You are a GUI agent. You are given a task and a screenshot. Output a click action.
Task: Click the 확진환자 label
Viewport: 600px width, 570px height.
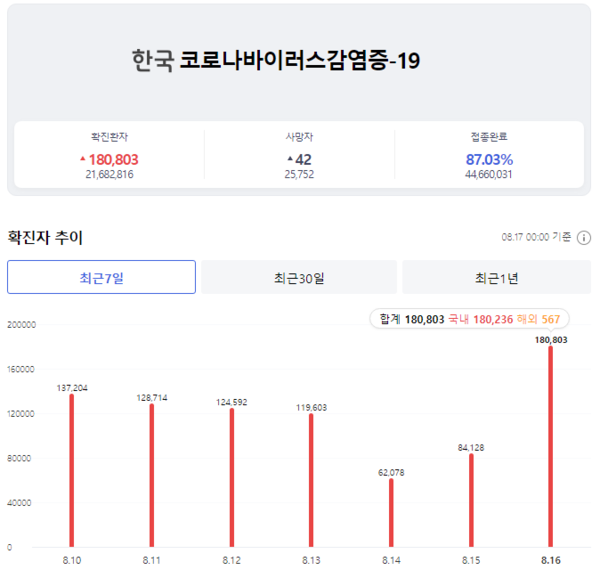[x=109, y=137]
